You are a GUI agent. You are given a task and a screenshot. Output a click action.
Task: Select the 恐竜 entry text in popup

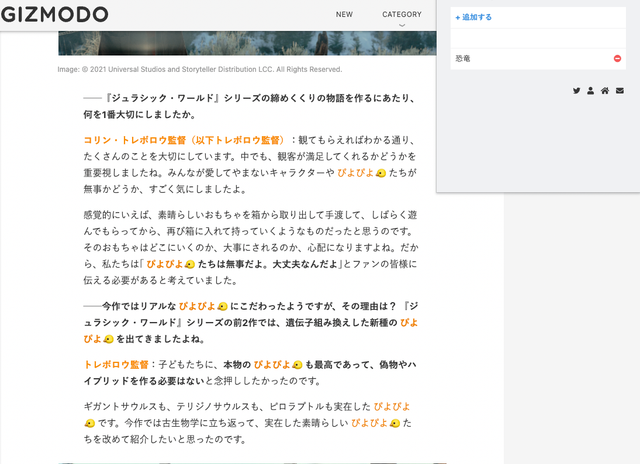(x=463, y=58)
